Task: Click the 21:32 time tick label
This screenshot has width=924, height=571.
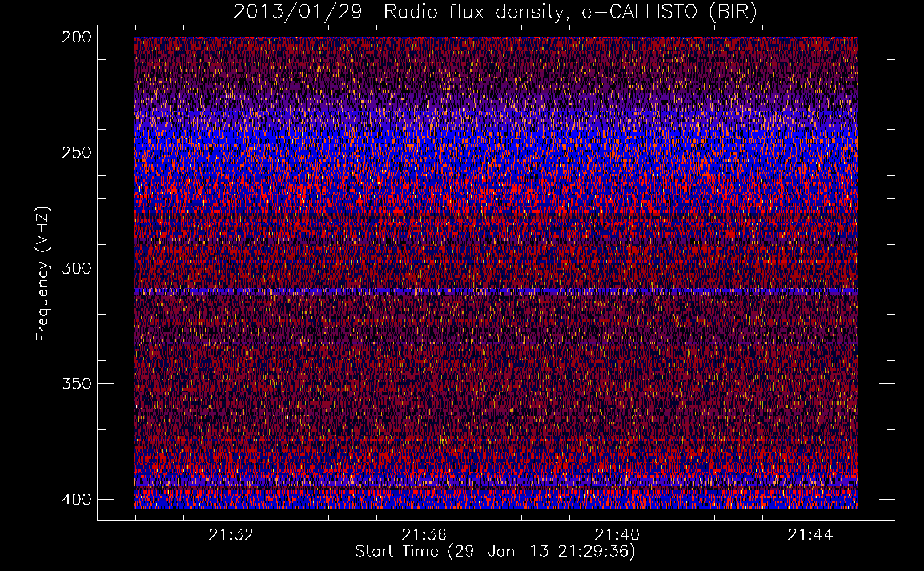Action: 231,535
